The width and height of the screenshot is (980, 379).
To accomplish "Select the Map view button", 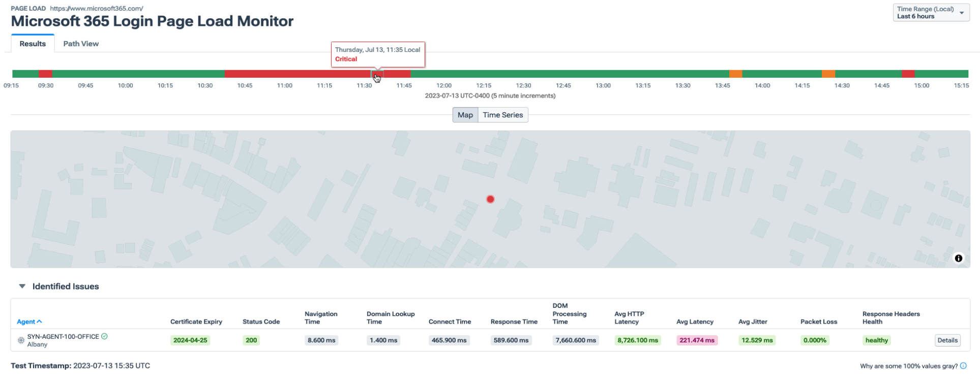I will (x=465, y=115).
